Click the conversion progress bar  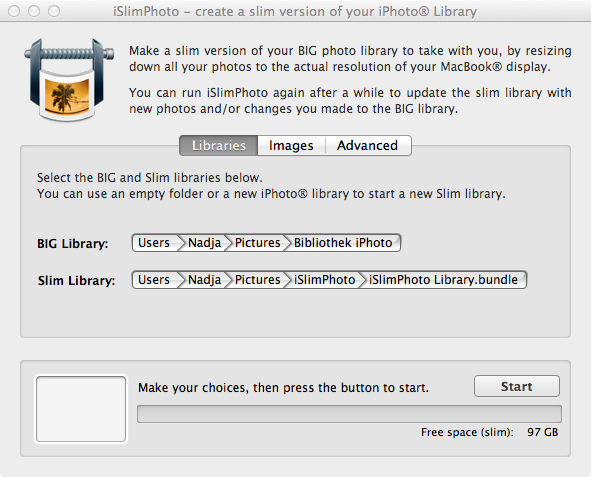pos(349,414)
